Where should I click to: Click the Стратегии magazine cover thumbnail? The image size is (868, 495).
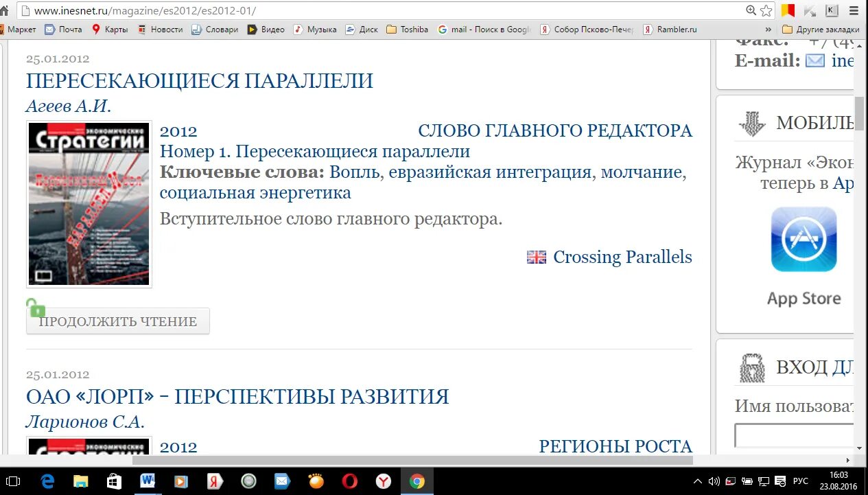(88, 204)
